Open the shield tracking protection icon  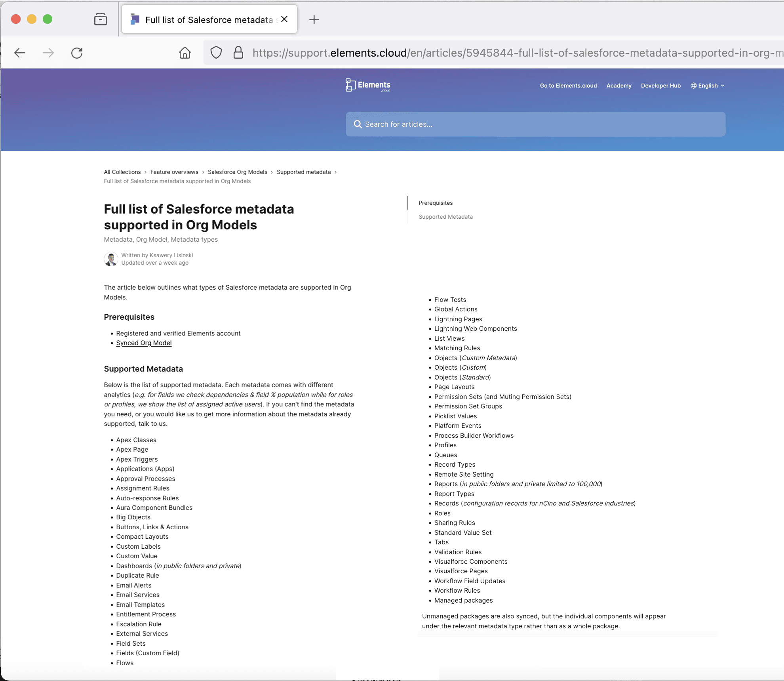(x=216, y=53)
